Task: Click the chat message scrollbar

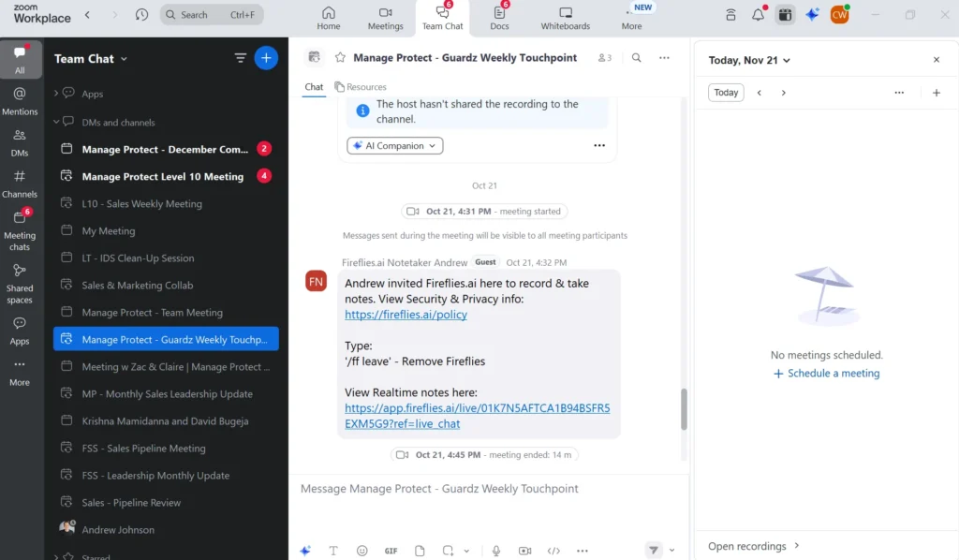Action: [x=684, y=408]
